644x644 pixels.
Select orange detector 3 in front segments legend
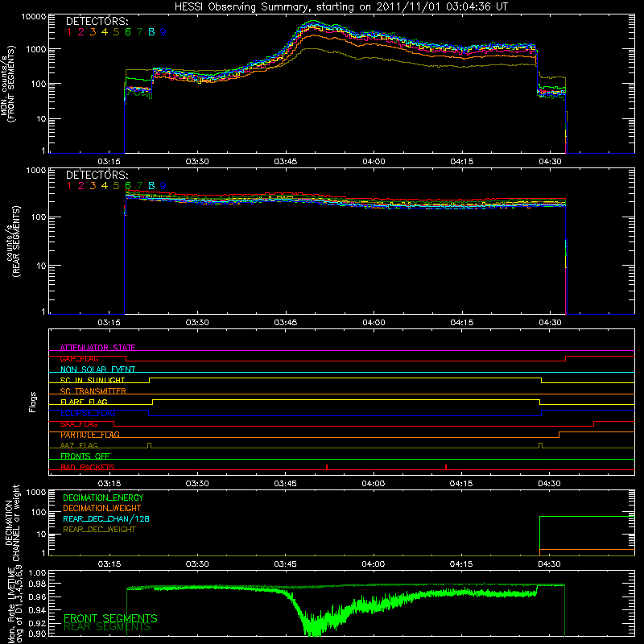point(93,32)
